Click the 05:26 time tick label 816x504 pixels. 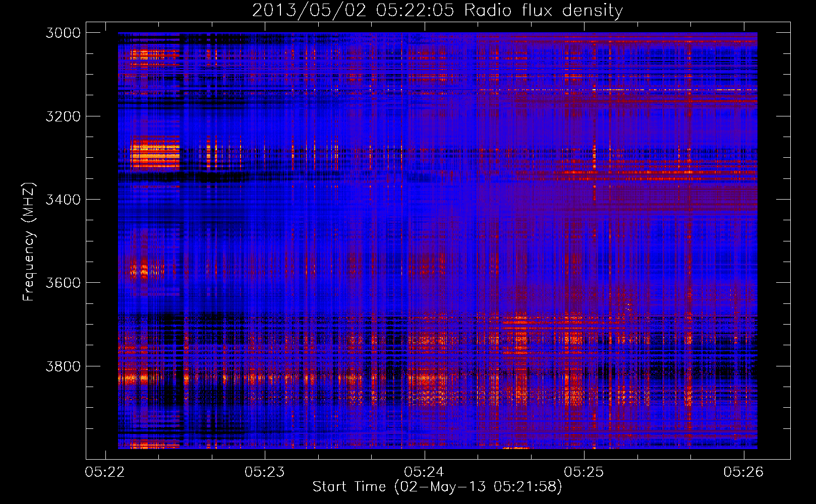pyautogui.click(x=744, y=472)
